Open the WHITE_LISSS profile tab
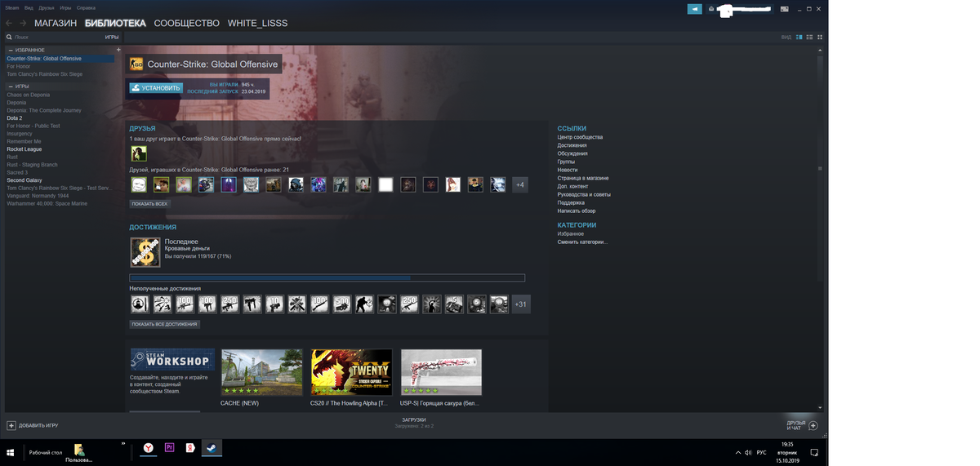 [x=257, y=24]
